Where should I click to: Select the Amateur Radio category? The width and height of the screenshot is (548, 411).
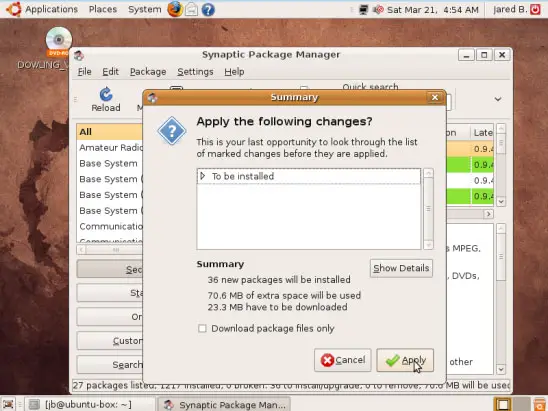(109, 147)
